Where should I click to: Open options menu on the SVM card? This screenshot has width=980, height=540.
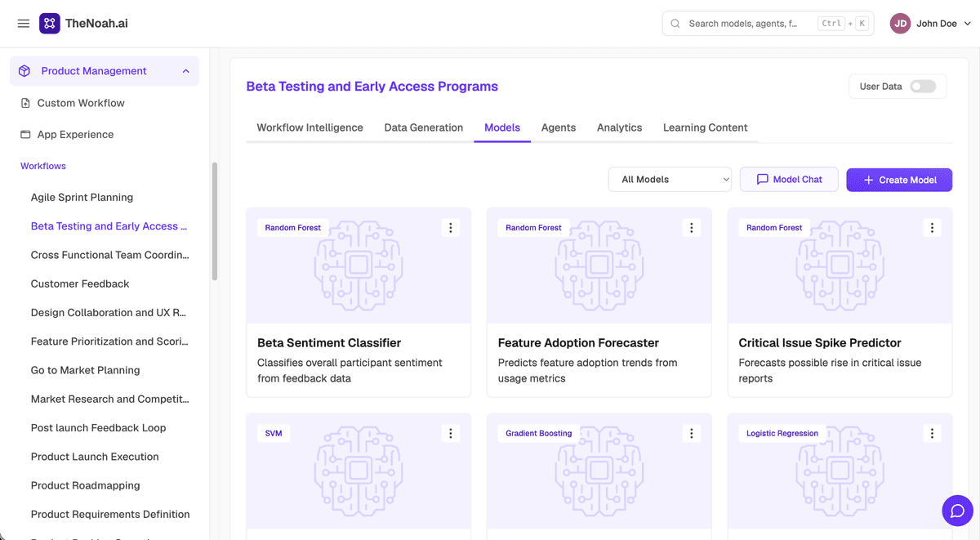click(x=451, y=434)
